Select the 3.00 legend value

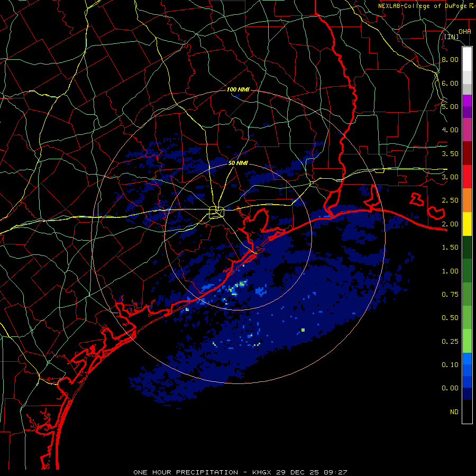coord(450,177)
